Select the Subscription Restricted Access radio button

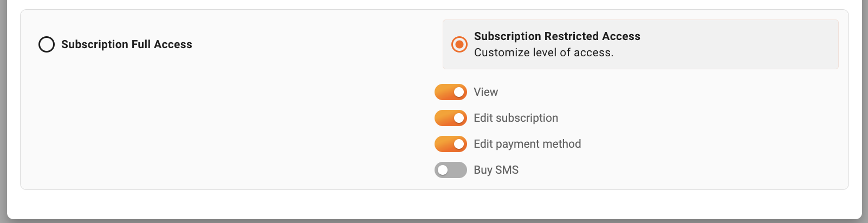click(459, 44)
